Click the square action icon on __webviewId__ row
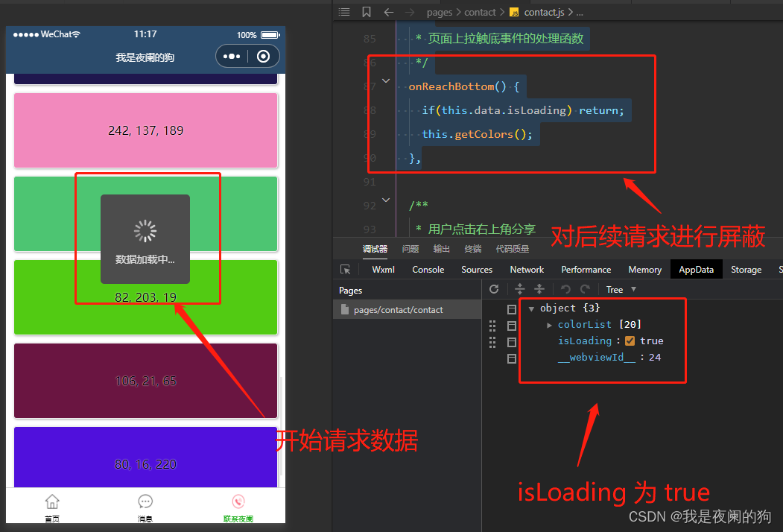783x532 pixels. [511, 358]
